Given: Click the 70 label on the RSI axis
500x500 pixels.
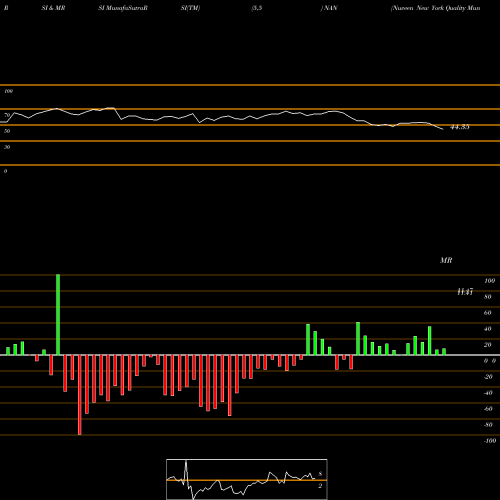Looking at the screenshot, I should point(7,115).
